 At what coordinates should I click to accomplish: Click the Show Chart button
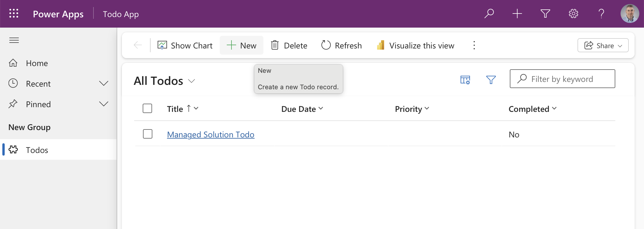click(x=185, y=46)
